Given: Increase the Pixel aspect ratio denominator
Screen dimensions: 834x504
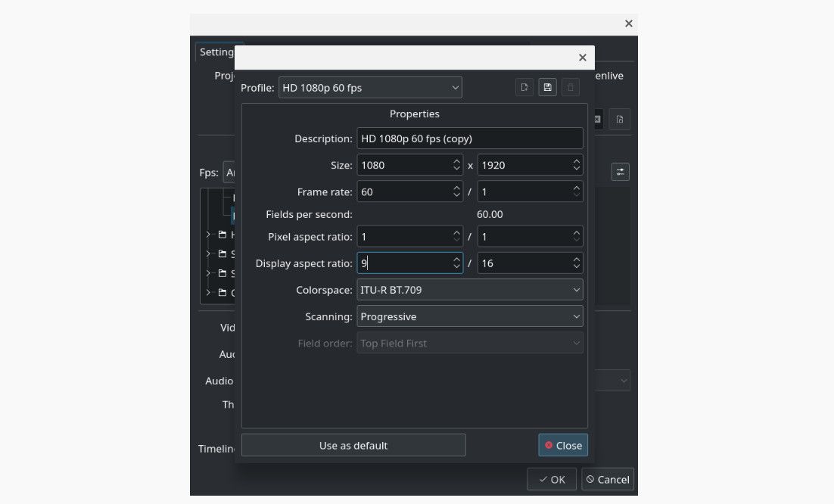Looking at the screenshot, I should click(577, 232).
